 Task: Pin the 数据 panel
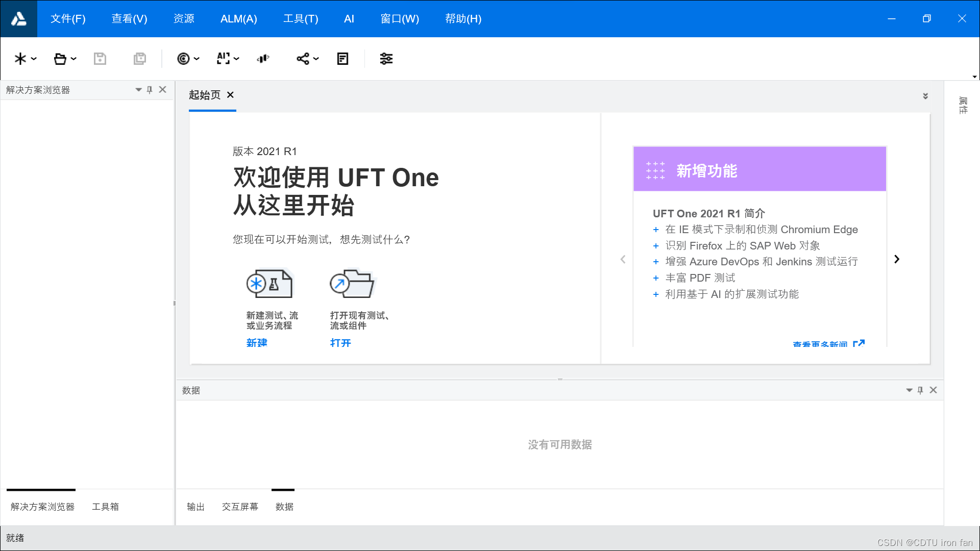pos(920,390)
